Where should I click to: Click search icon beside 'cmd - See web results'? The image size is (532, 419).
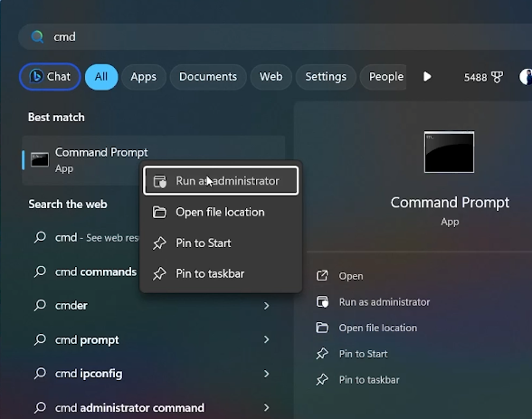click(40, 237)
